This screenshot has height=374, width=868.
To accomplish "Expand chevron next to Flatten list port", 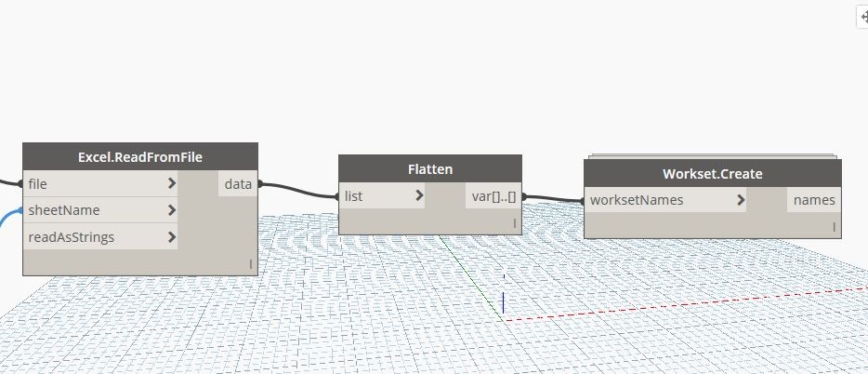I will (419, 195).
